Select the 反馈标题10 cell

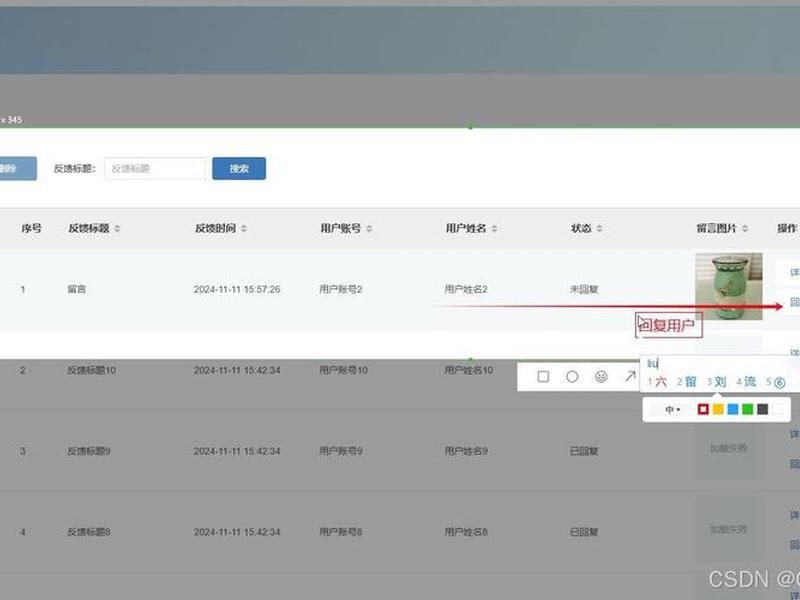(91, 370)
